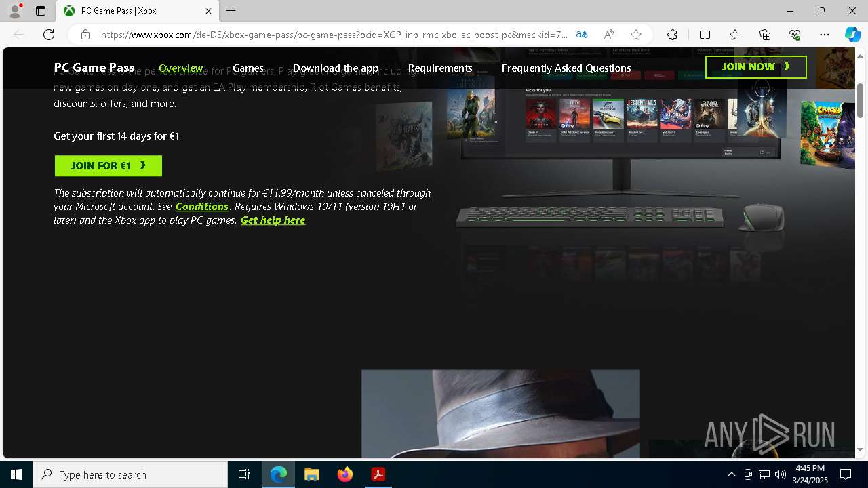
Task: Click the JOIN NOW button
Action: (x=756, y=67)
